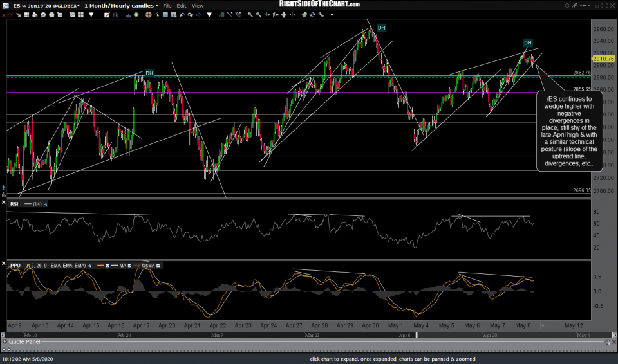Toggle the MA line checkbox
Viewport: 618px width, 364px height.
point(129,266)
